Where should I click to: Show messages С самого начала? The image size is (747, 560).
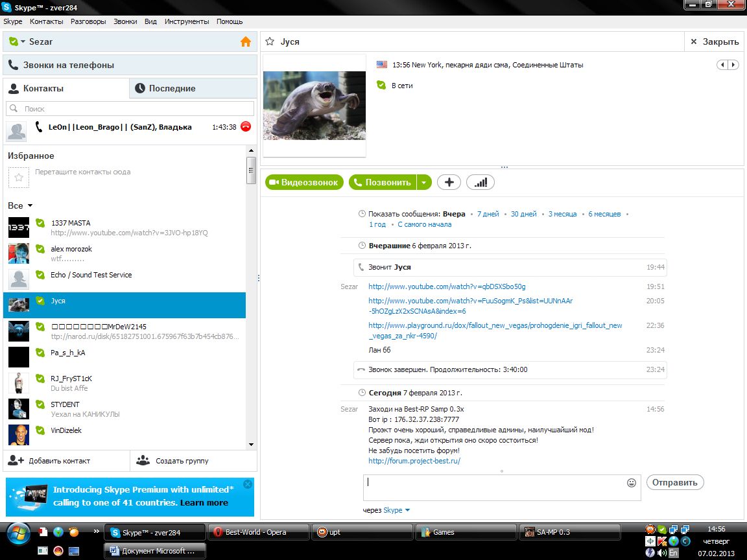pos(425,224)
